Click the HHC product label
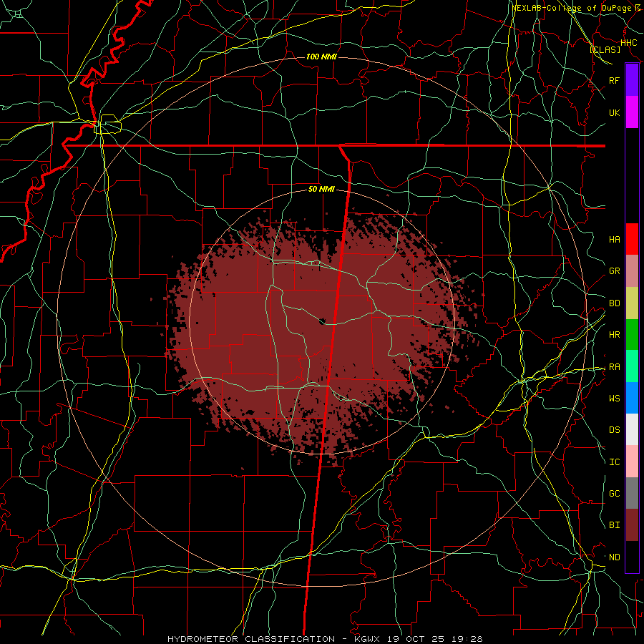The width and height of the screenshot is (644, 644). [628, 43]
